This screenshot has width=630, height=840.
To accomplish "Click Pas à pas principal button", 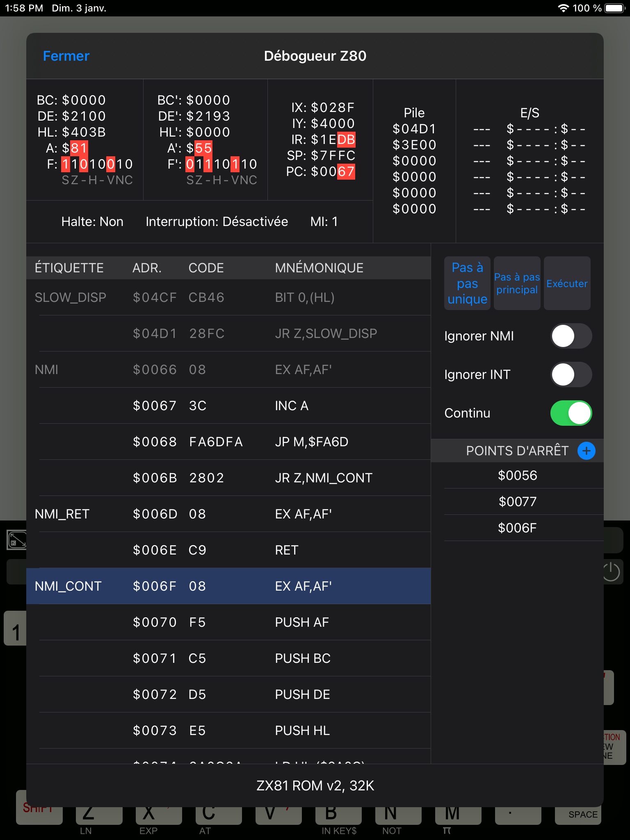I will click(517, 283).
